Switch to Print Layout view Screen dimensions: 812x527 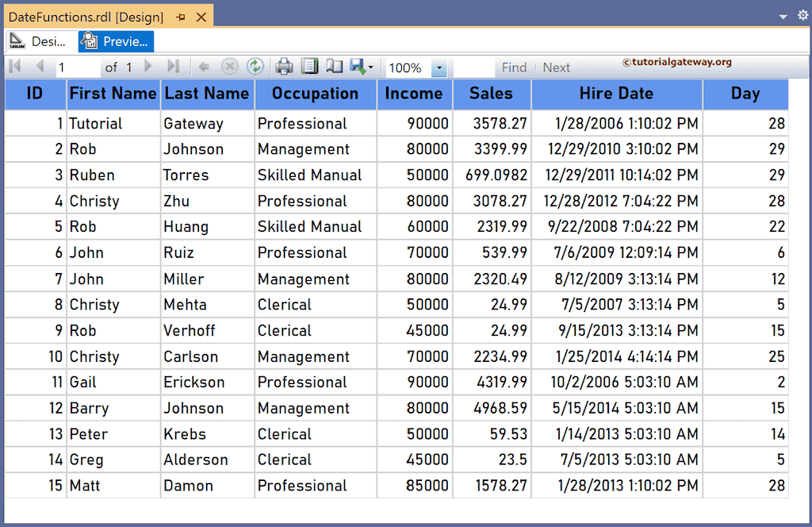309,67
